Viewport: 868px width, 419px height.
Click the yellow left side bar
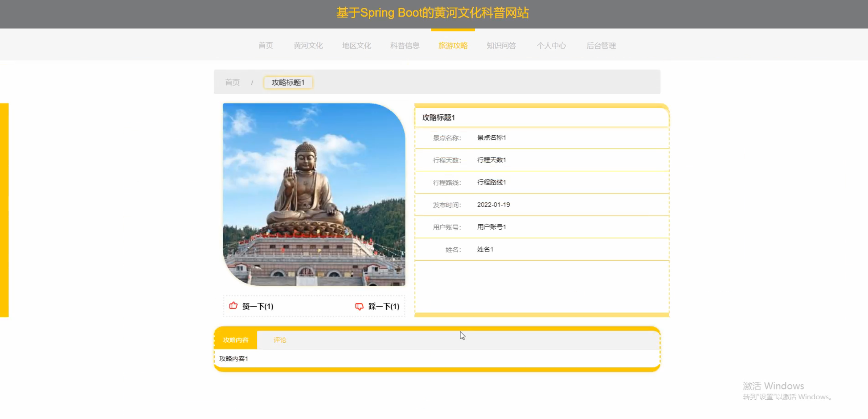pyautogui.click(x=4, y=210)
